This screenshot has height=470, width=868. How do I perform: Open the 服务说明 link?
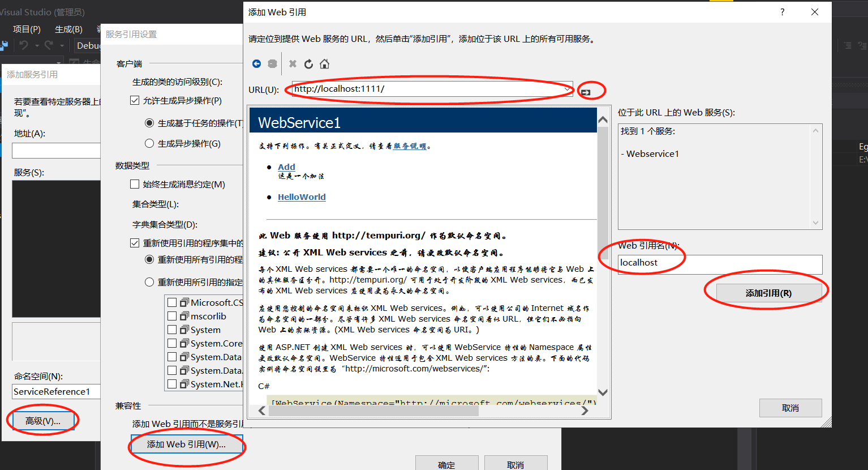(410, 146)
